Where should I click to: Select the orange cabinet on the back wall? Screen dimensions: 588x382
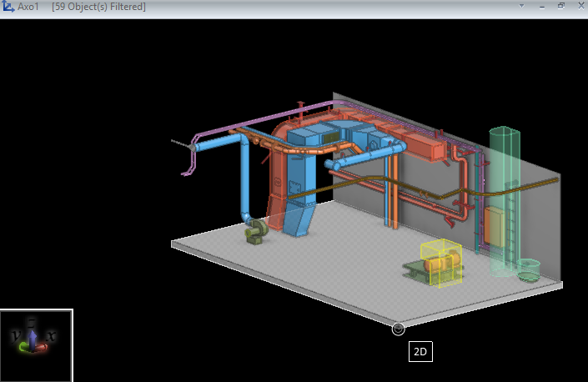tap(493, 225)
